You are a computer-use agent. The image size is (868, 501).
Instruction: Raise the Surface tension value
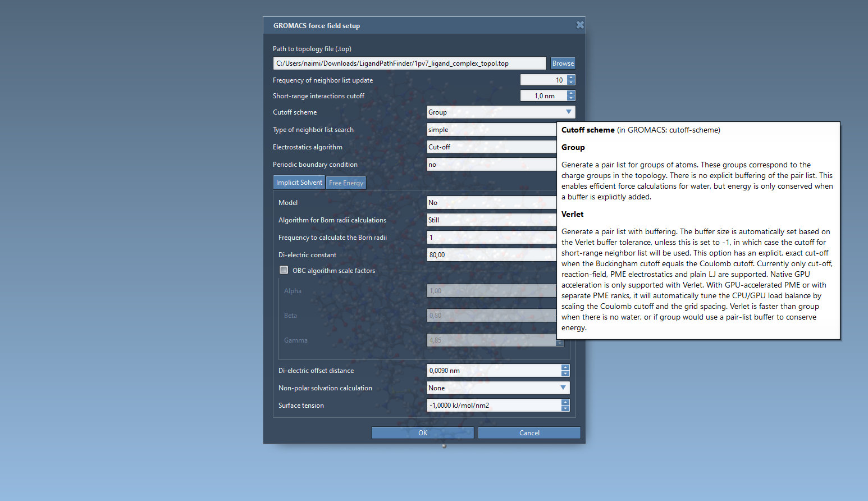[565, 403]
